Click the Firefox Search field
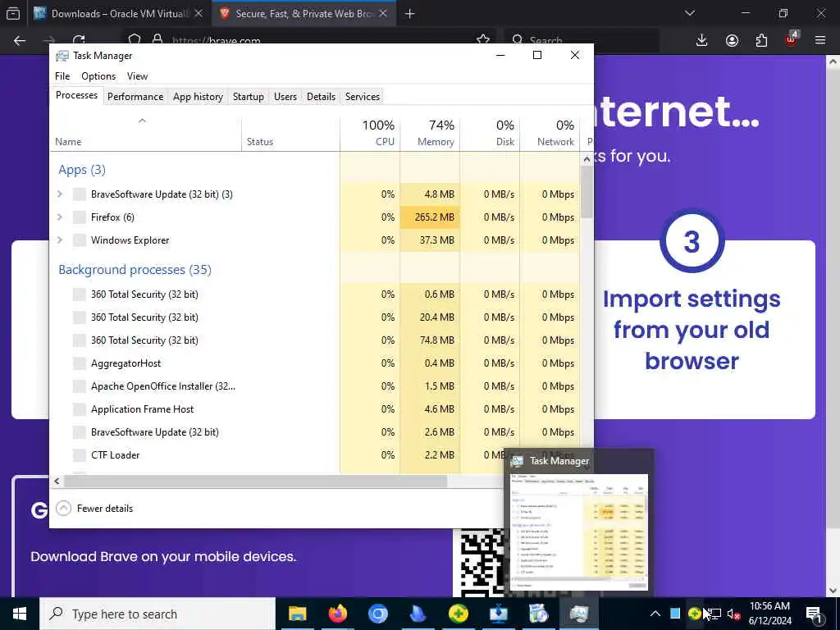The height and width of the screenshot is (630, 840). point(582,40)
